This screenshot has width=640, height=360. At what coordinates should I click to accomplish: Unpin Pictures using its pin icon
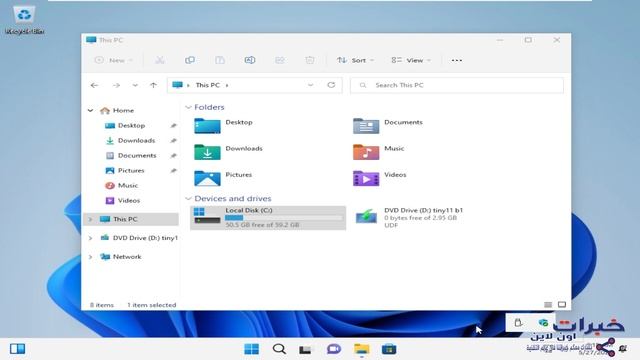click(x=173, y=171)
